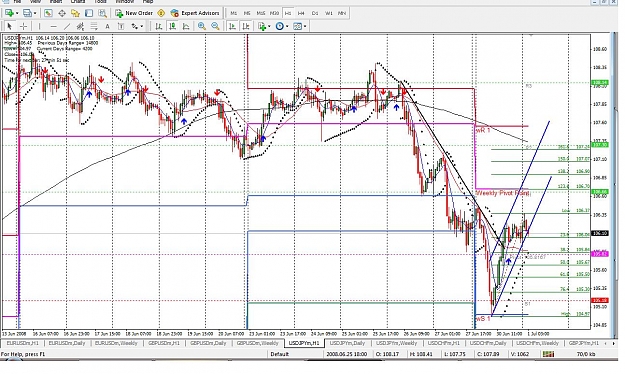
Task: Click the Expert Advisors button
Action: click(x=195, y=13)
